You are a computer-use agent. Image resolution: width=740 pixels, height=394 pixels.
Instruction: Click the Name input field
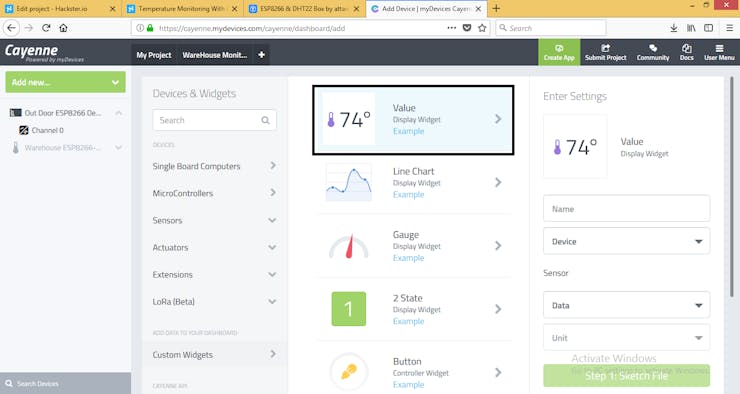(626, 209)
